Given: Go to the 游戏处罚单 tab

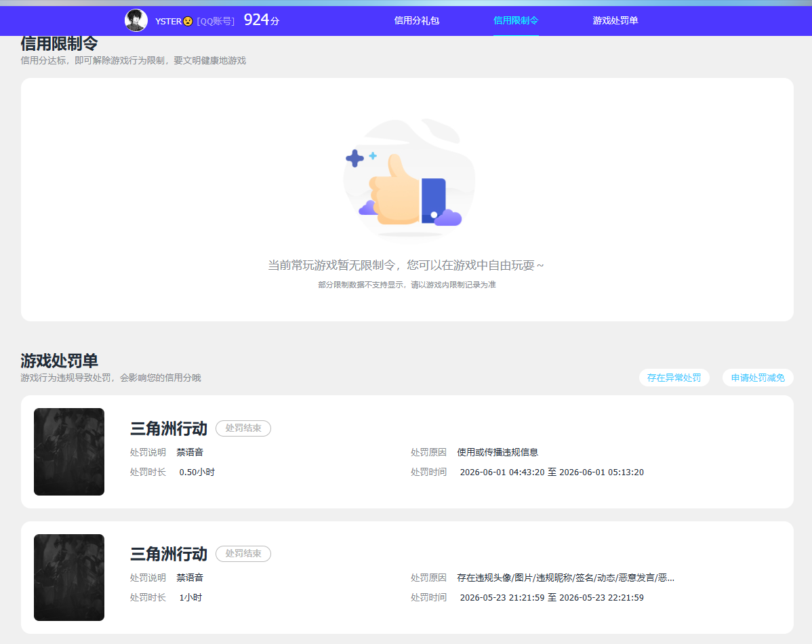Looking at the screenshot, I should [x=615, y=21].
